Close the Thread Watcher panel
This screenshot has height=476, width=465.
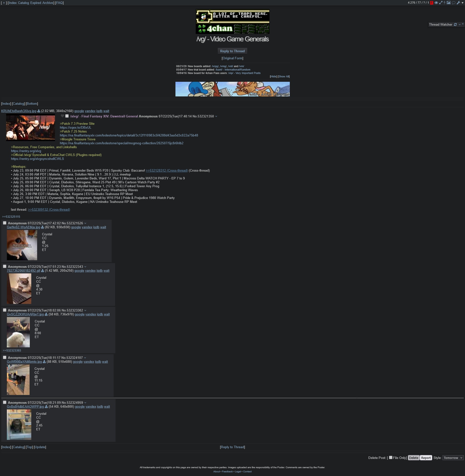click(x=463, y=24)
